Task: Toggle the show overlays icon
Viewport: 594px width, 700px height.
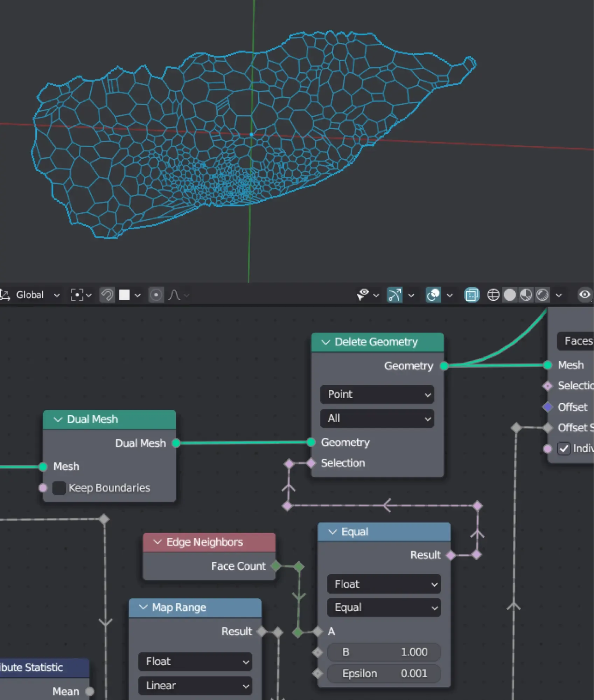Action: (x=433, y=295)
